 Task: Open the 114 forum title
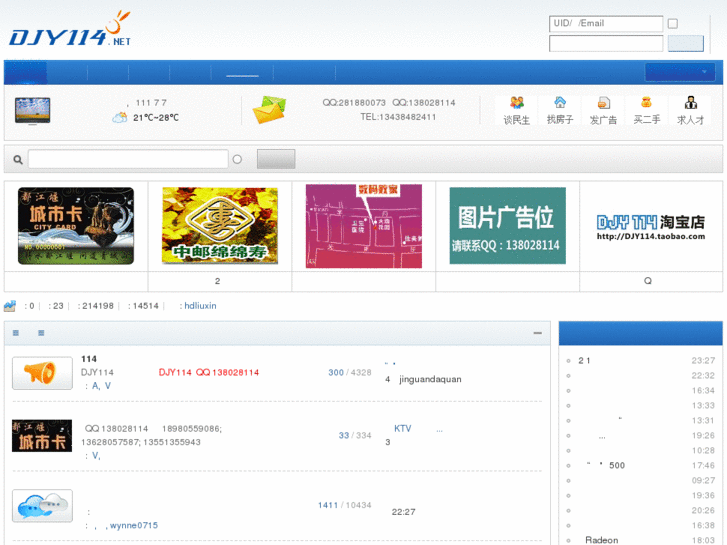tap(89, 359)
